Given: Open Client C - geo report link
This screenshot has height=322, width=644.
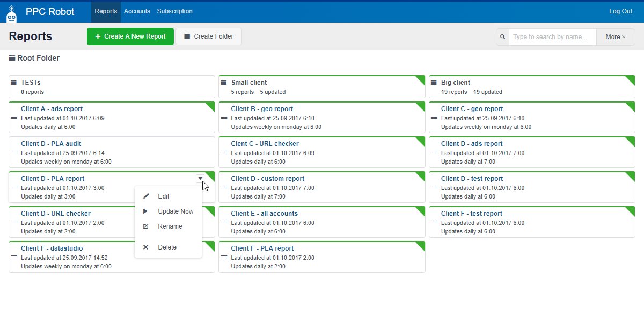Looking at the screenshot, I should pos(472,109).
